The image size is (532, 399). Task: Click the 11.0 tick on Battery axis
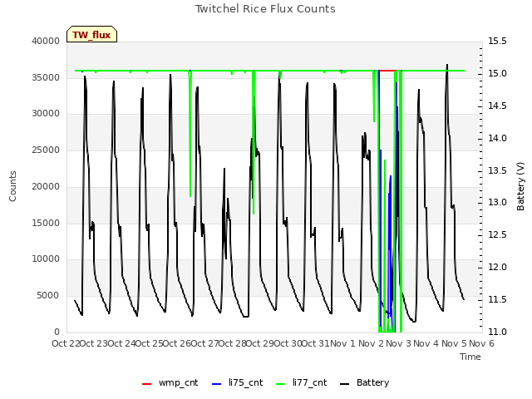coord(497,332)
